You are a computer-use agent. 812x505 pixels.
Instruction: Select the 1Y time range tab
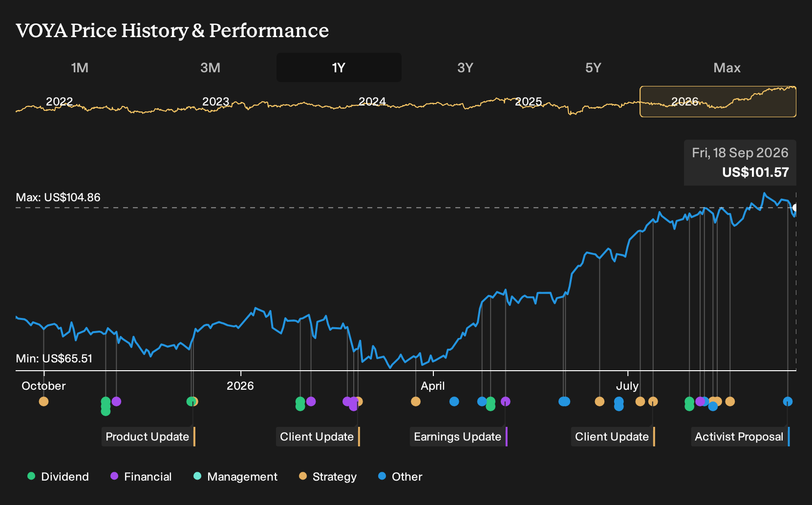(x=339, y=67)
